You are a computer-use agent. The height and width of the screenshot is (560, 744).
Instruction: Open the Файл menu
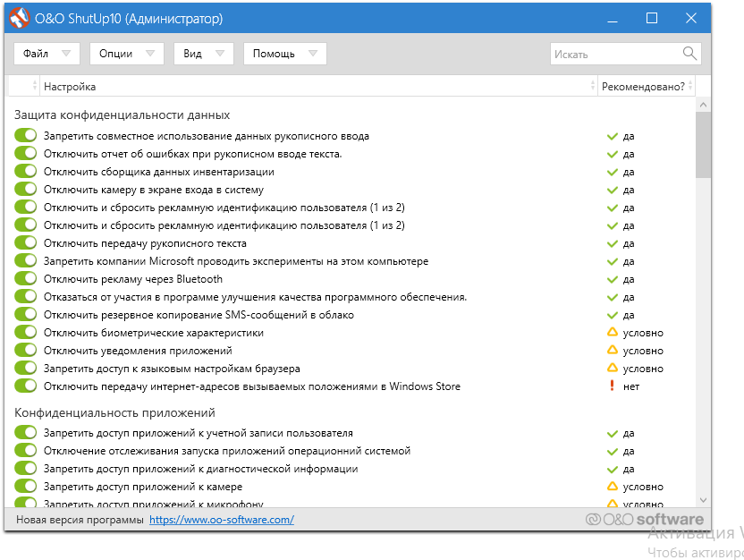47,53
